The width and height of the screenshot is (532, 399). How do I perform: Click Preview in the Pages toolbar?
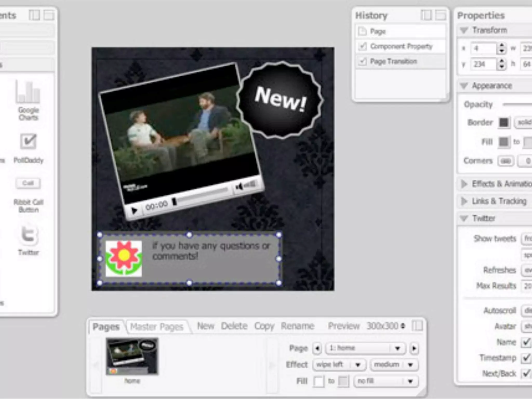(344, 326)
